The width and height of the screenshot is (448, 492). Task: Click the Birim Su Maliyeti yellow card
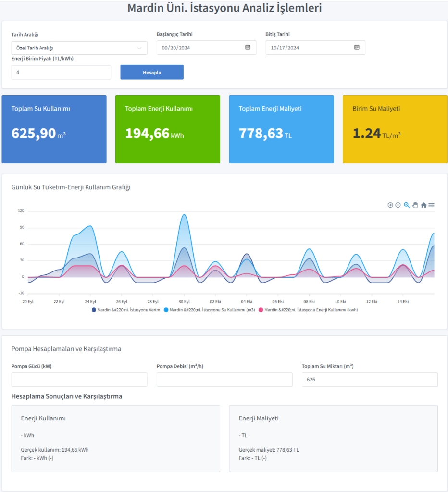click(395, 129)
